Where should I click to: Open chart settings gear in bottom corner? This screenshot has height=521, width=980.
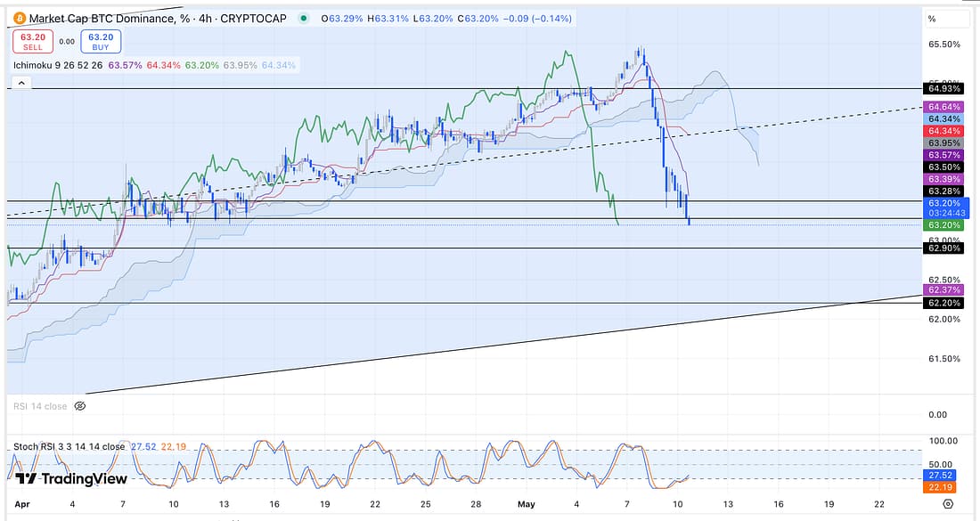coord(948,503)
